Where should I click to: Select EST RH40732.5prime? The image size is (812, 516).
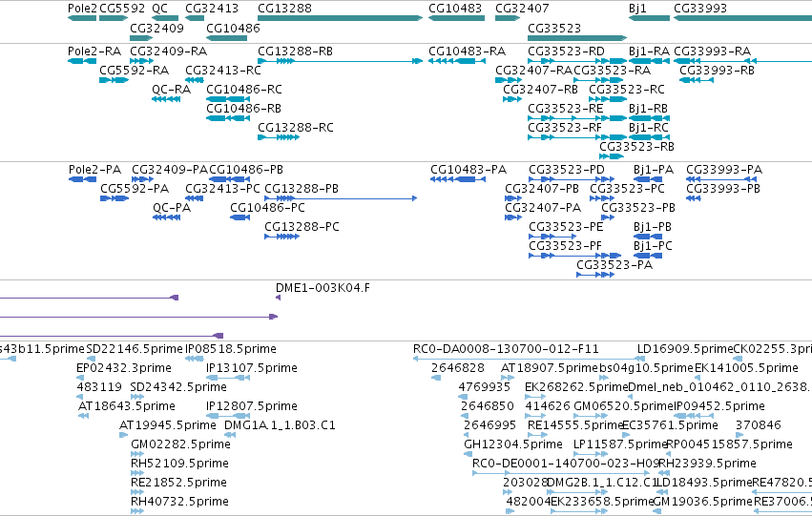pos(137,512)
